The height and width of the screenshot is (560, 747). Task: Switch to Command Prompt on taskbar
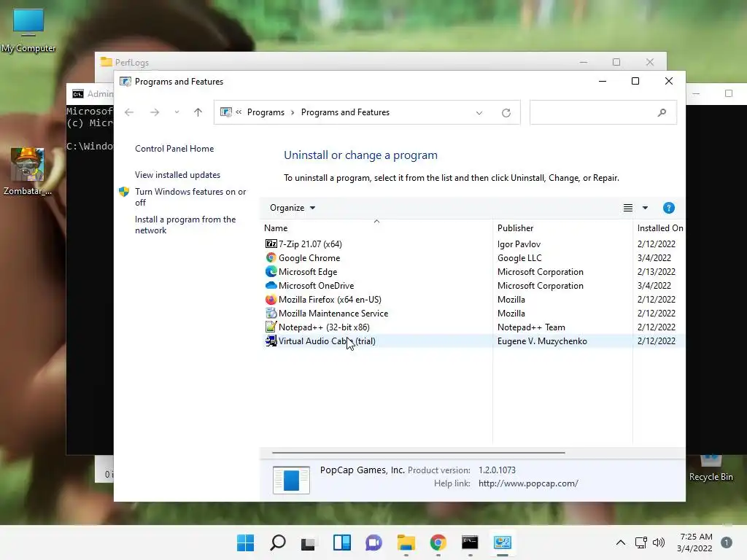tap(470, 542)
